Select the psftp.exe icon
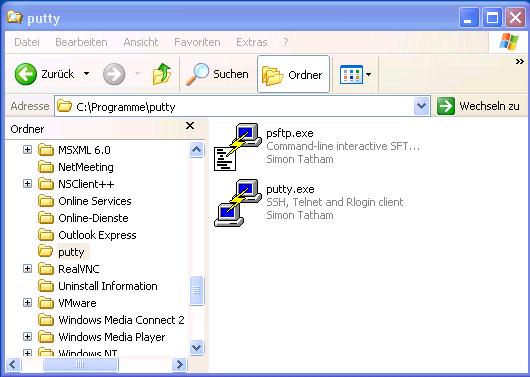530x377 pixels. coord(238,147)
